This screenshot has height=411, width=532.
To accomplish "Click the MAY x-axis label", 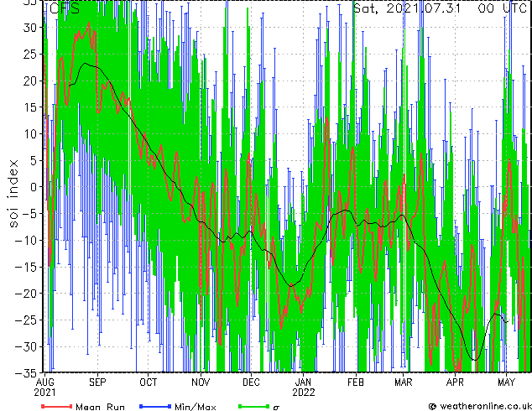I will pos(506,382).
